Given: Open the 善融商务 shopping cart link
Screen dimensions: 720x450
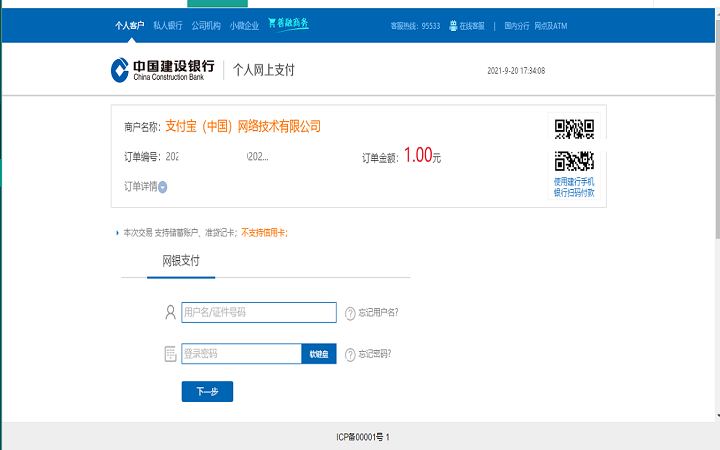Looking at the screenshot, I should click(x=288, y=23).
